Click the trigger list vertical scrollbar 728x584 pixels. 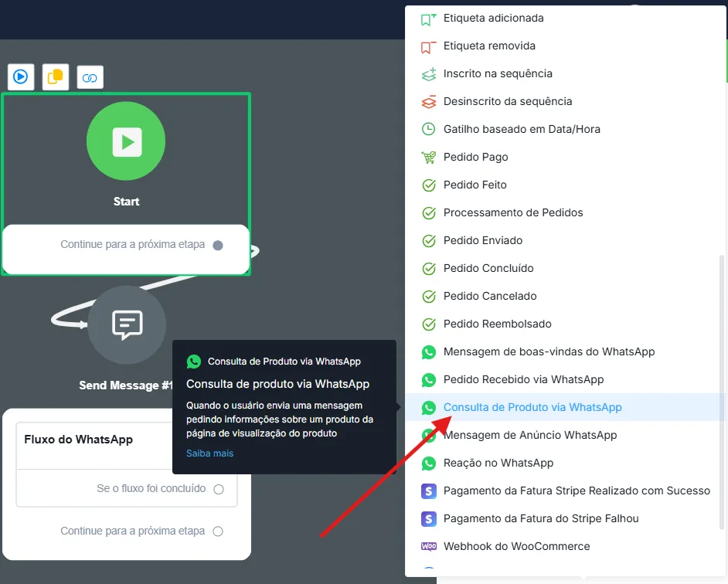pos(721,392)
